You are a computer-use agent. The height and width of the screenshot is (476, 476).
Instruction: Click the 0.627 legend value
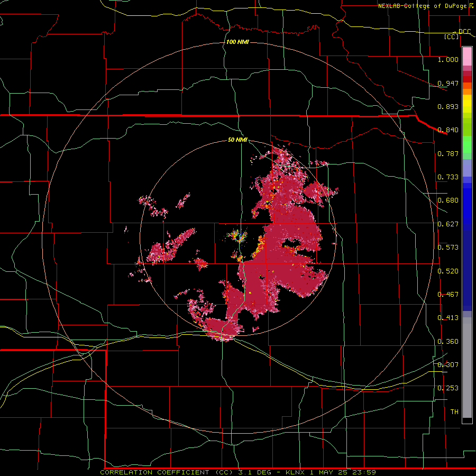[x=448, y=224]
